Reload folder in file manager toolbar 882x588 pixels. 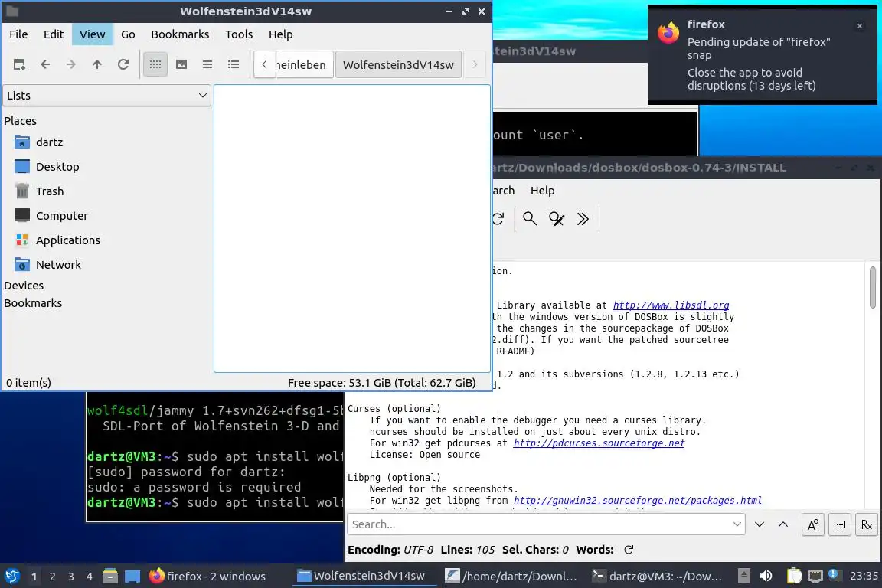click(123, 65)
